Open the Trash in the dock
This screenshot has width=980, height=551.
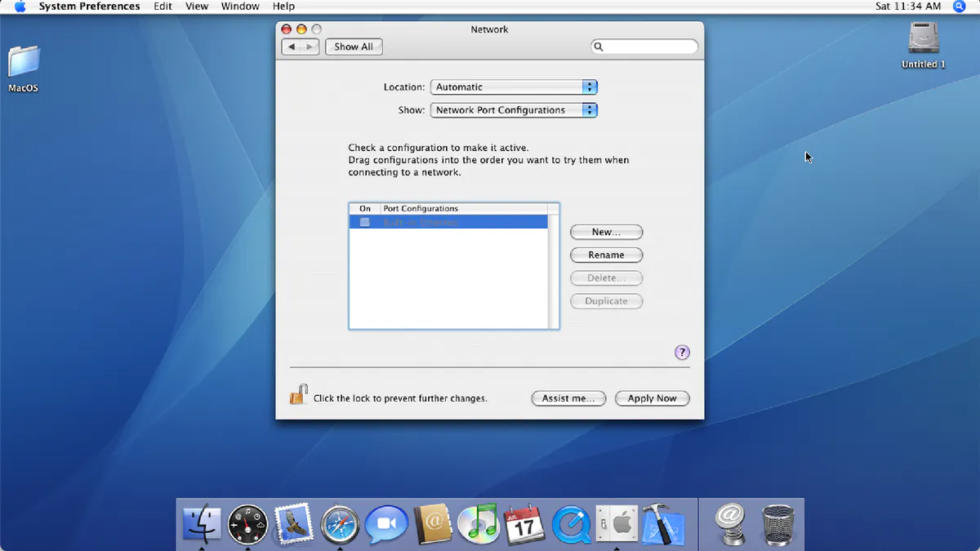click(x=778, y=524)
